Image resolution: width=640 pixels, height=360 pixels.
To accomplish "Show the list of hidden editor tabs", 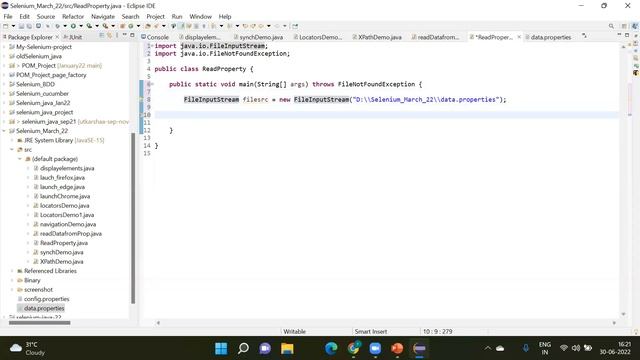I will tap(584, 36).
